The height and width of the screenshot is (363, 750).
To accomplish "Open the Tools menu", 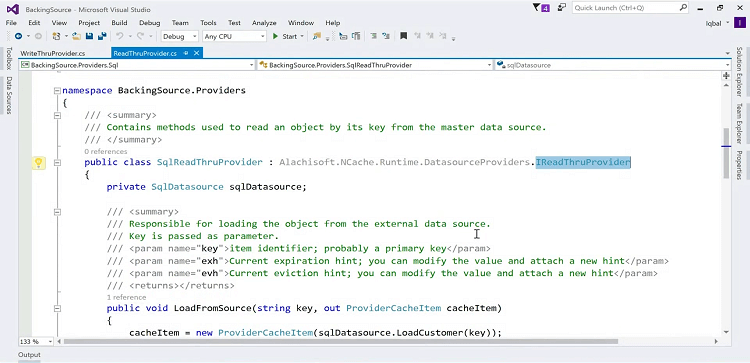I will [x=209, y=22].
